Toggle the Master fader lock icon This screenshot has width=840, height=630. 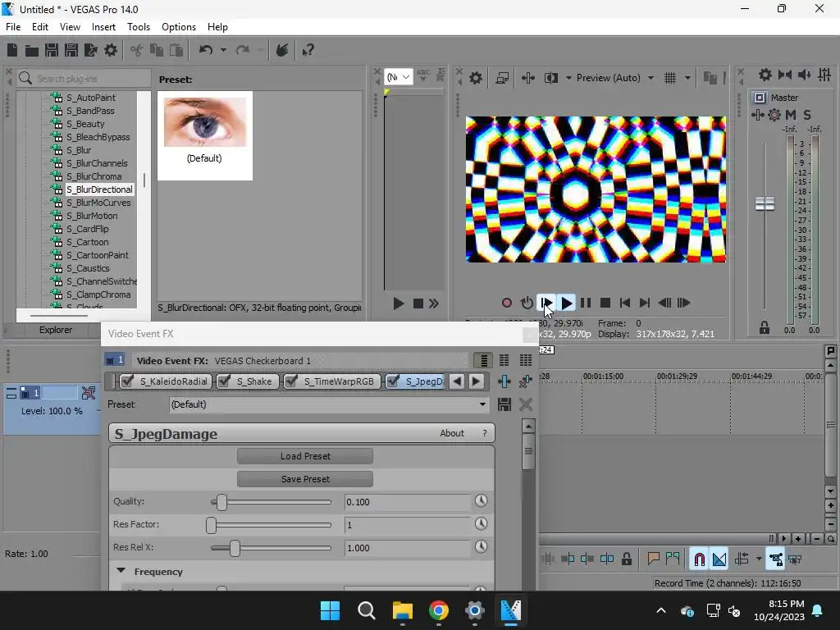tap(765, 328)
